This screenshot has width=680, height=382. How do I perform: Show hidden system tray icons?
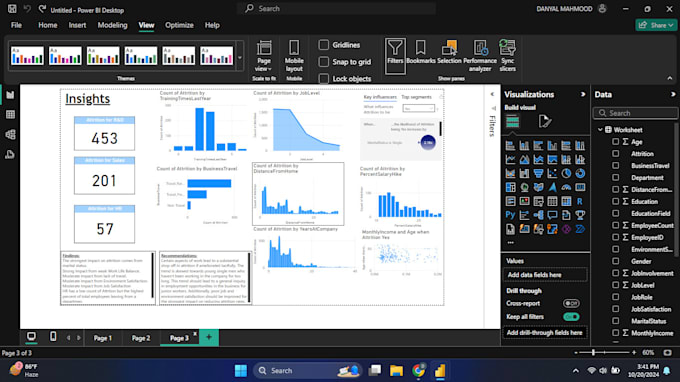575,371
